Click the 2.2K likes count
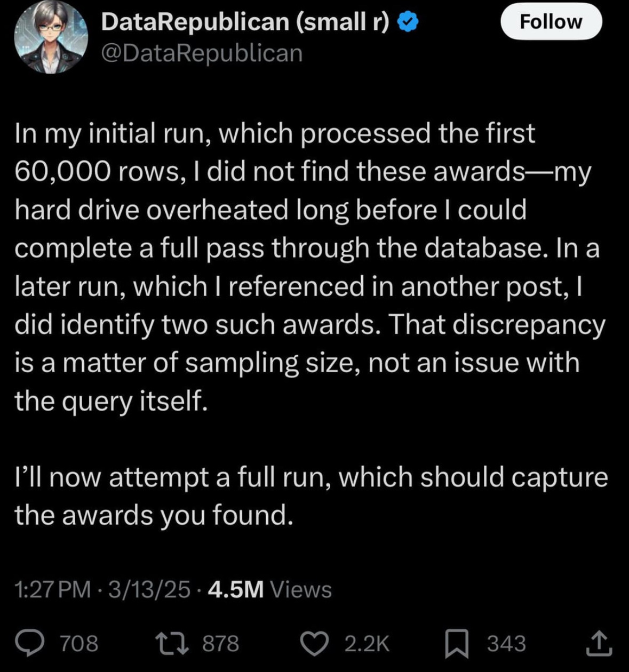Viewport: 629px width, 672px height. [x=368, y=643]
